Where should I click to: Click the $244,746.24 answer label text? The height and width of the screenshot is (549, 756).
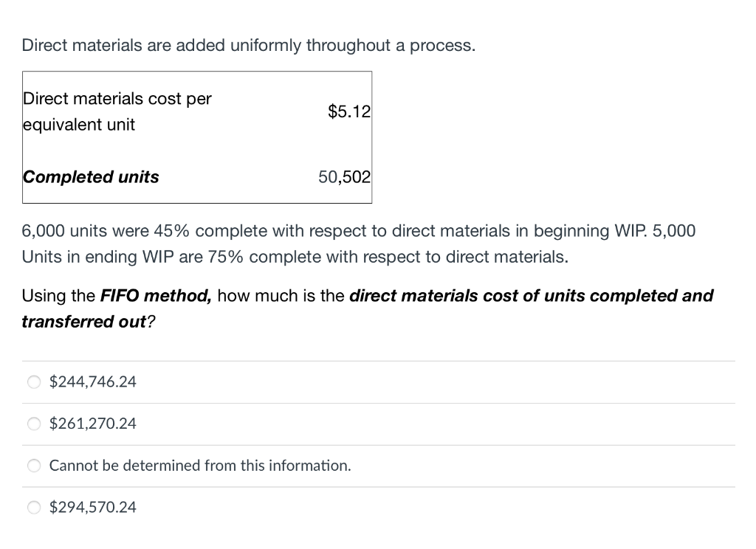click(x=92, y=382)
